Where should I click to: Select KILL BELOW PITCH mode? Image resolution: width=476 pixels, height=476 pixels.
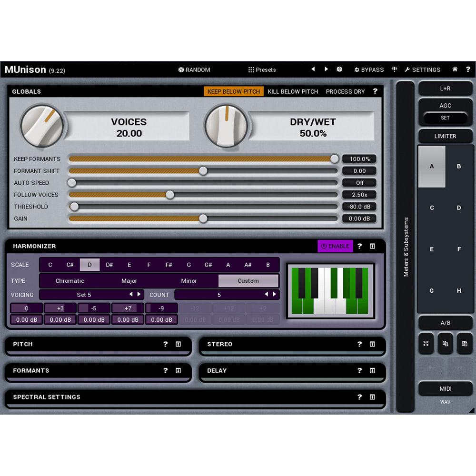point(293,91)
